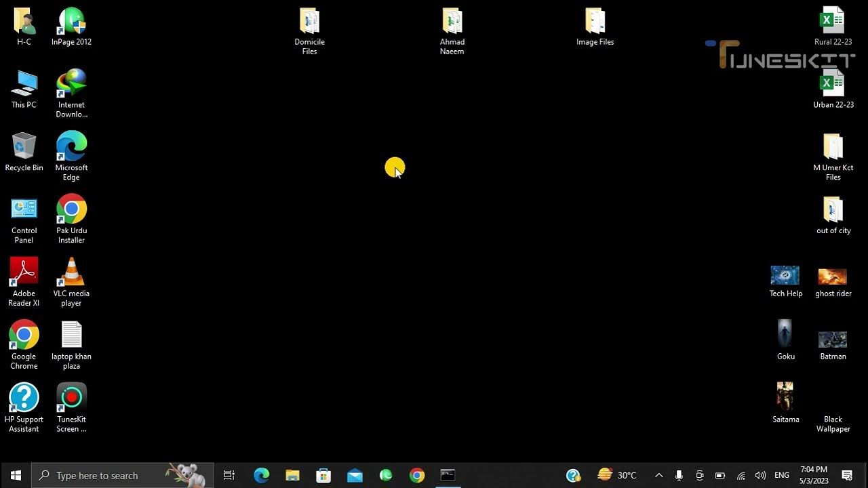Open Mail app from taskbar
The width and height of the screenshot is (868, 488).
[x=355, y=475]
